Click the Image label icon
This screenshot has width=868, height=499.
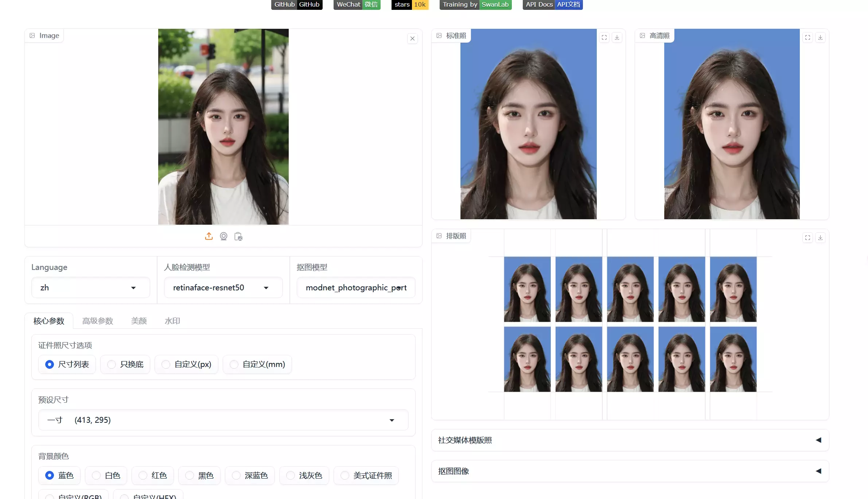click(x=32, y=35)
